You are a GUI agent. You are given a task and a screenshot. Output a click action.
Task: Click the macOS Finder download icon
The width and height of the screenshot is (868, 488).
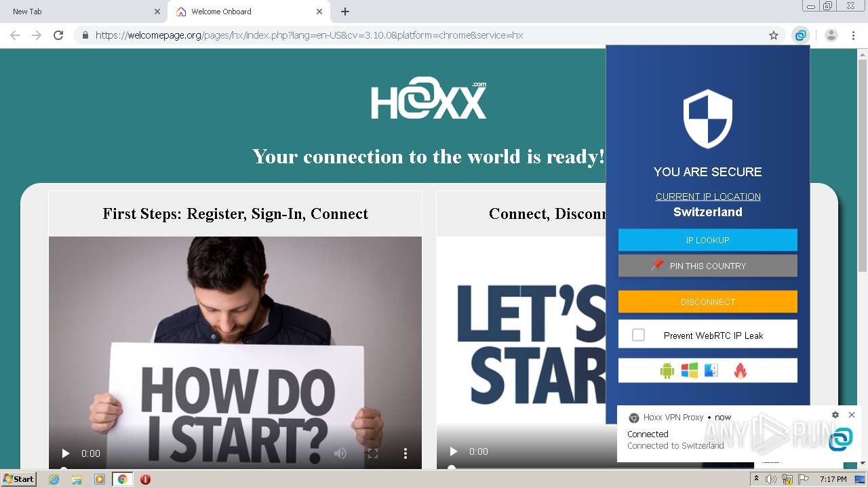pyautogui.click(x=711, y=370)
